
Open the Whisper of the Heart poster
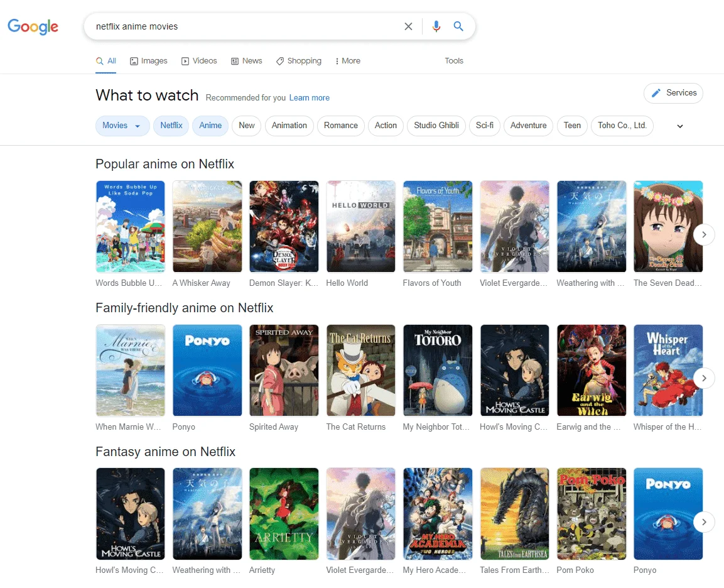pos(668,371)
